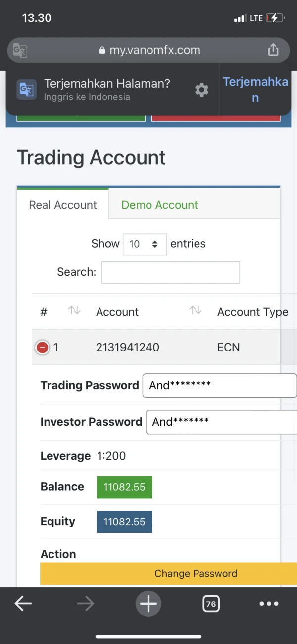
Task: Tap the share icon in address bar
Action: [273, 50]
